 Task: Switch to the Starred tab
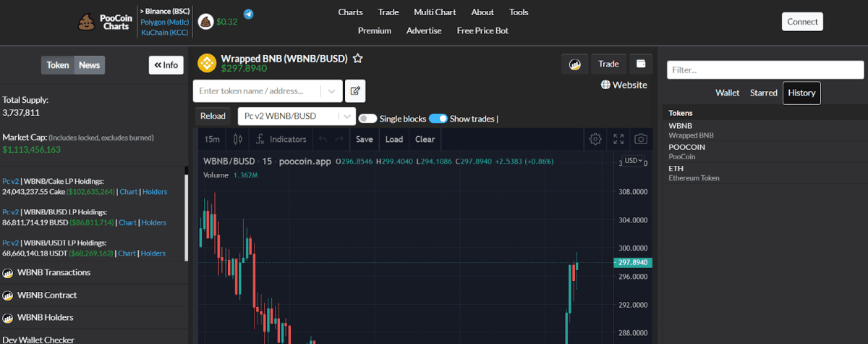[763, 93]
